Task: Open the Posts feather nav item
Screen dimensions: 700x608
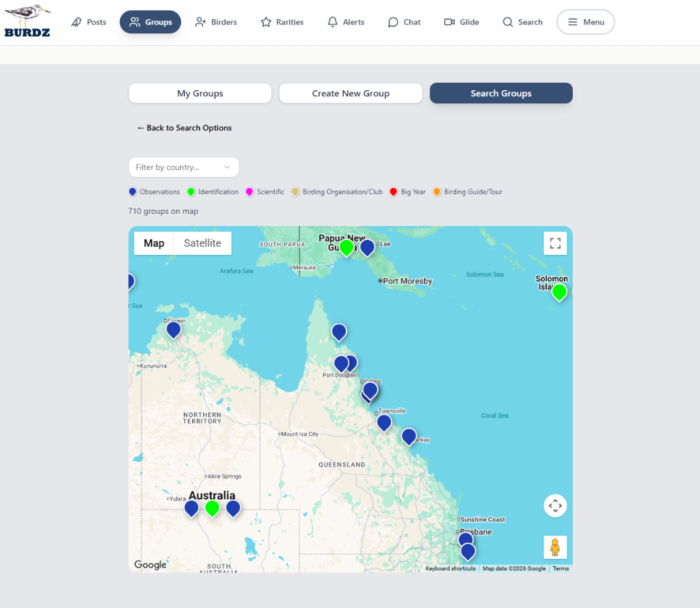Action: point(88,22)
